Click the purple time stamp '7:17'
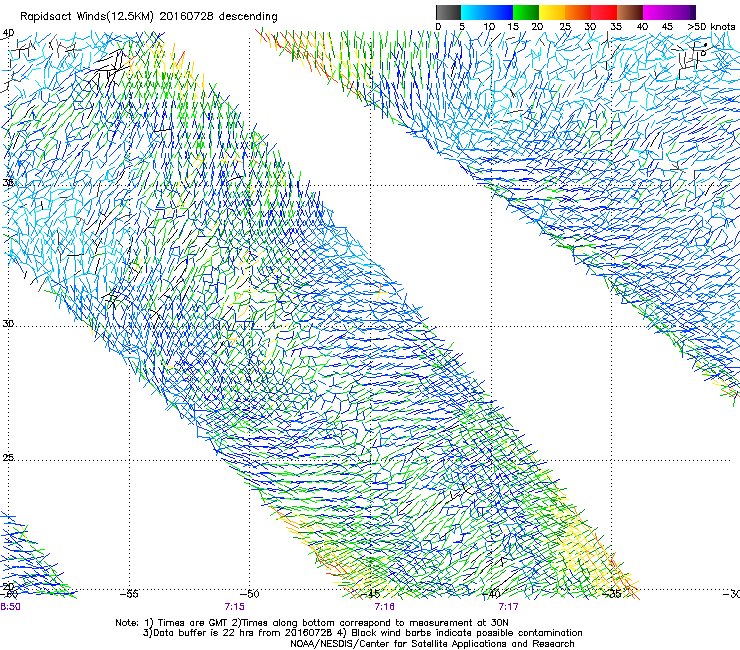Screen dimensions: 740x650 (x=508, y=607)
